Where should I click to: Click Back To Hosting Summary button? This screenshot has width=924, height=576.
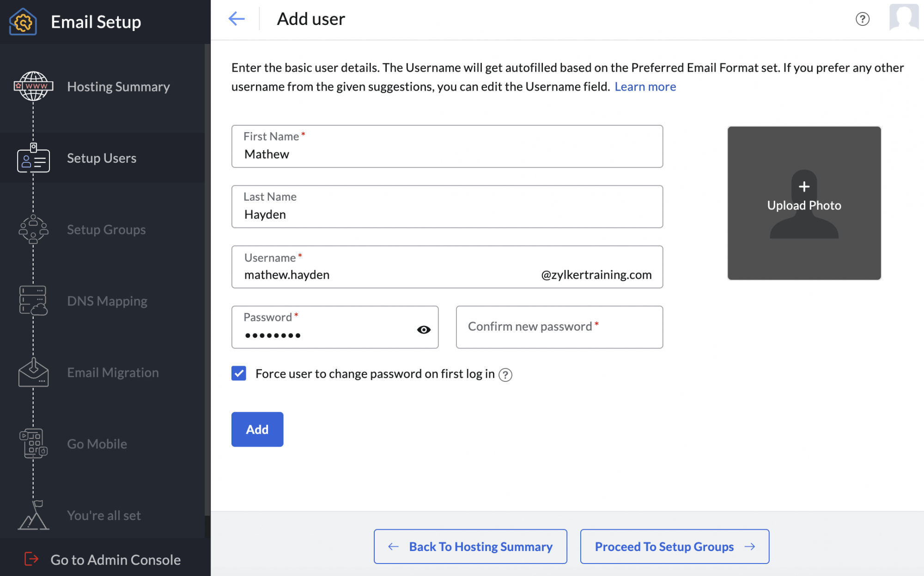point(470,546)
